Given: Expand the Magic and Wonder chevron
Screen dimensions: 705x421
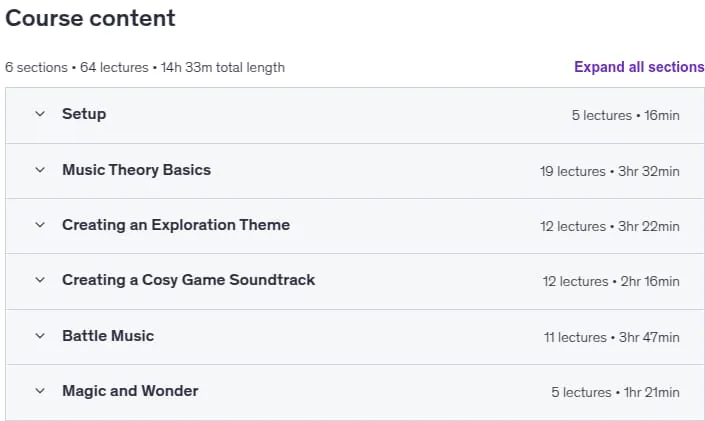Looking at the screenshot, I should pos(40,391).
